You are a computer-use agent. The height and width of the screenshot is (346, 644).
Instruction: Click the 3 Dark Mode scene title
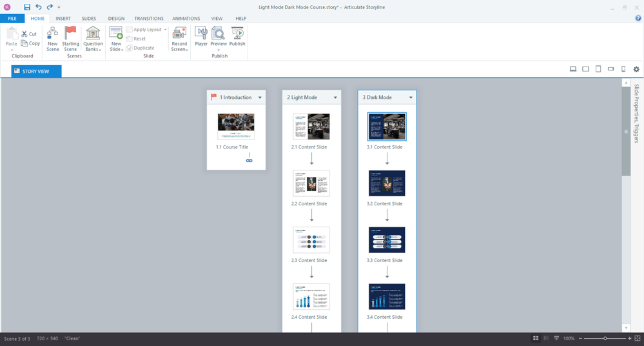point(377,97)
